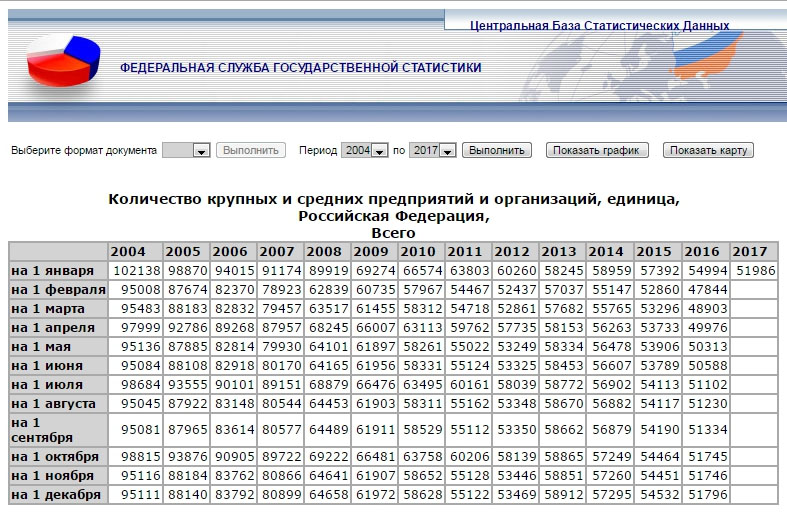Click the cell with value 62839
Screen dimensions: 787x514
coord(327,290)
